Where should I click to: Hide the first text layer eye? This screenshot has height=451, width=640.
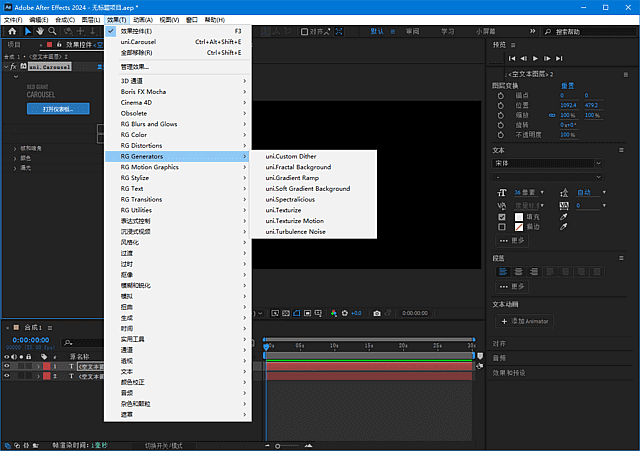pos(7,366)
